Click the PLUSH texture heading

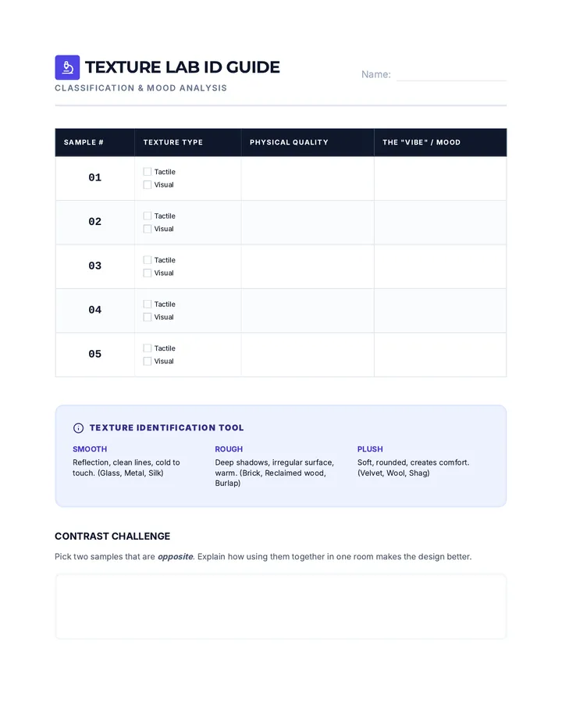370,449
